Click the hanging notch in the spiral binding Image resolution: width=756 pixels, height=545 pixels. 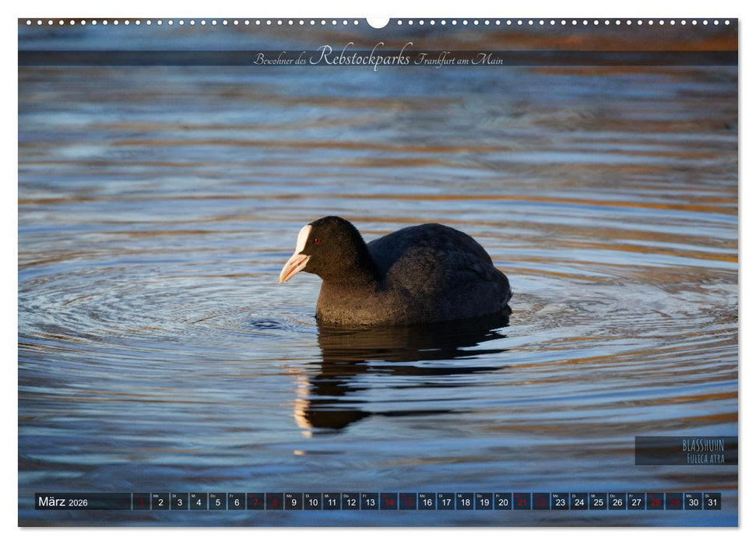click(x=378, y=23)
